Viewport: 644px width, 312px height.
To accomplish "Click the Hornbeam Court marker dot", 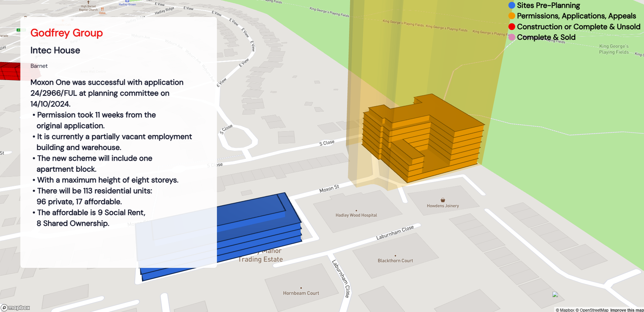I will coord(301,288).
